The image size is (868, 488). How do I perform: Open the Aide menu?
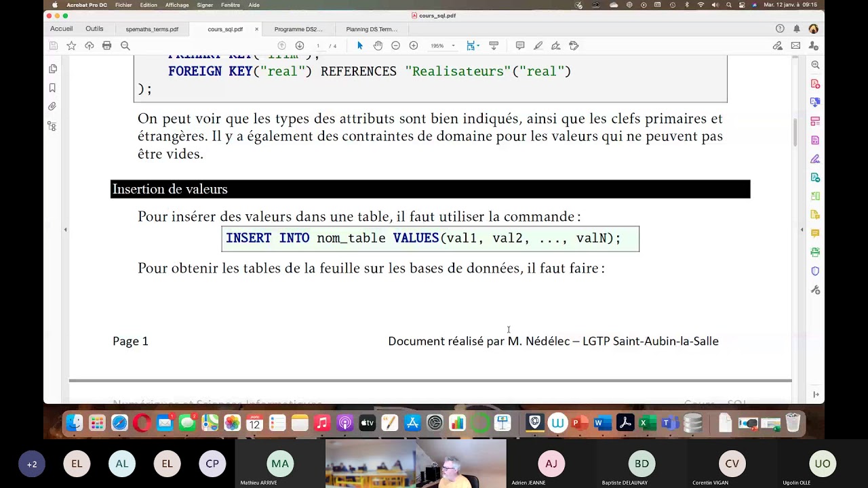click(x=254, y=5)
